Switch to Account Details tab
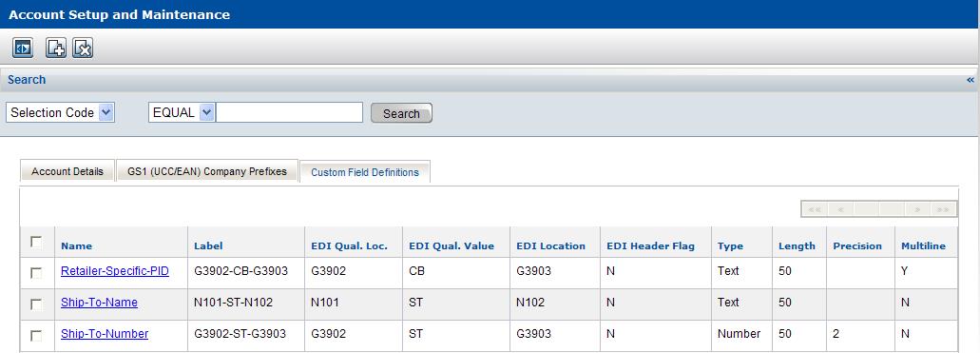Screen dimensions: 980x353 (x=67, y=171)
